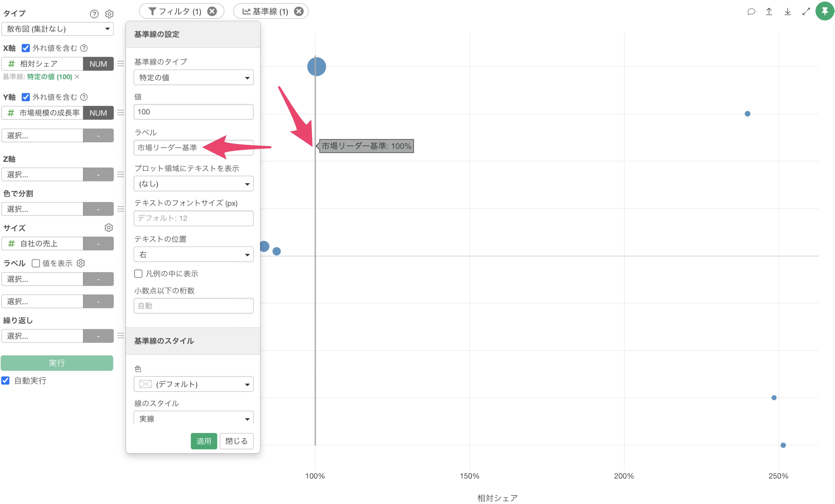
Task: Open chart type dropdown 散布図 (集計なし)
Action: (57, 29)
